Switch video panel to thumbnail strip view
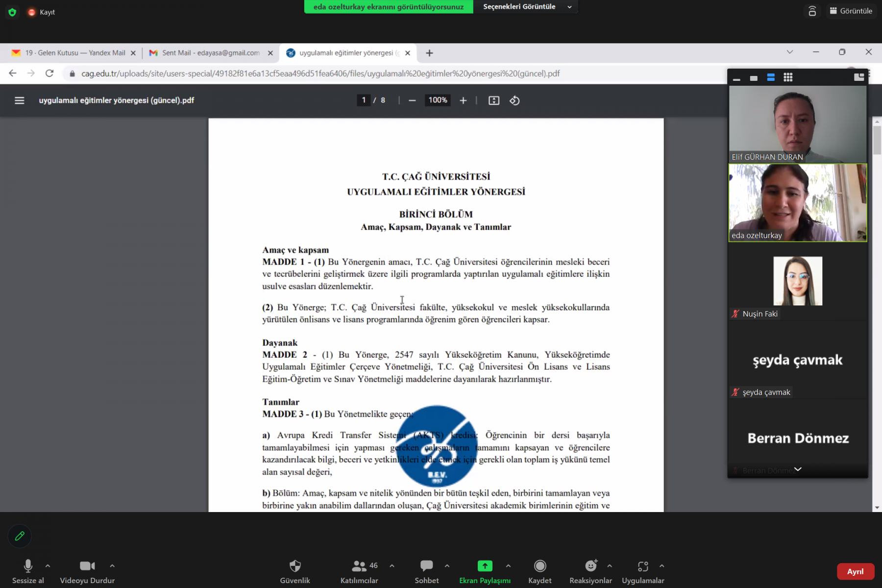 tap(771, 77)
